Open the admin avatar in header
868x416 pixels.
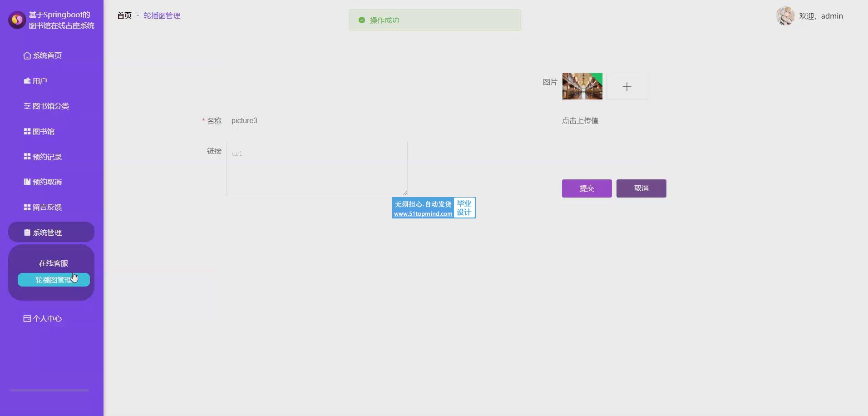coord(785,16)
